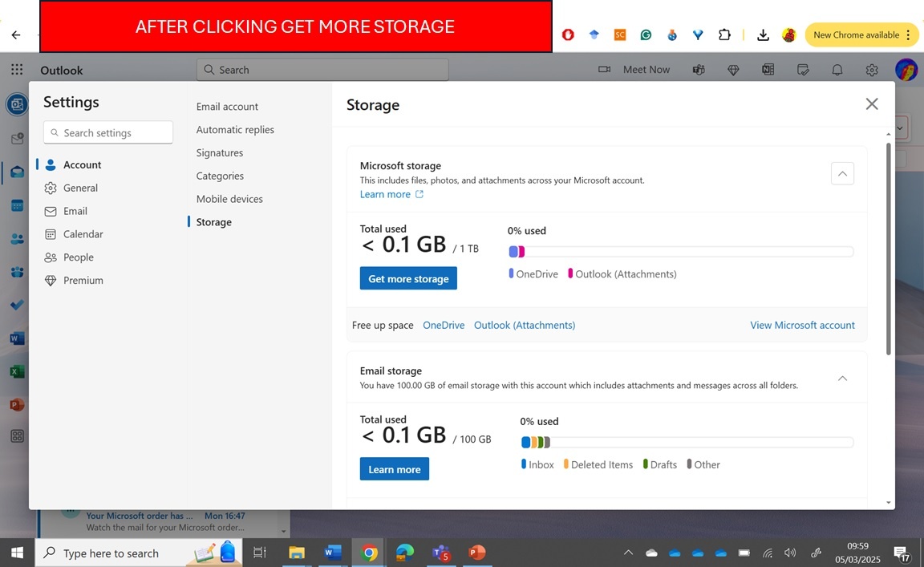The height and width of the screenshot is (567, 924).
Task: Collapse the Microsoft storage section
Action: [x=842, y=173]
